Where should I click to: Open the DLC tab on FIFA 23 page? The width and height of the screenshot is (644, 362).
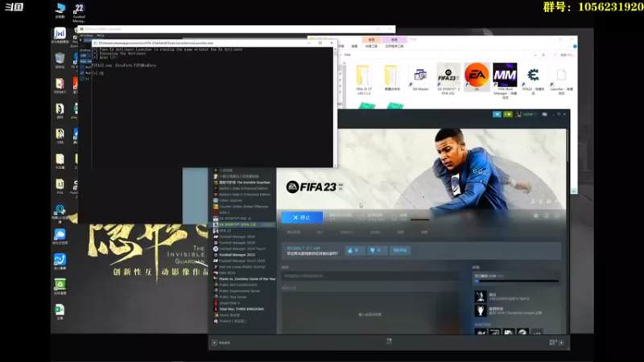click(320, 232)
